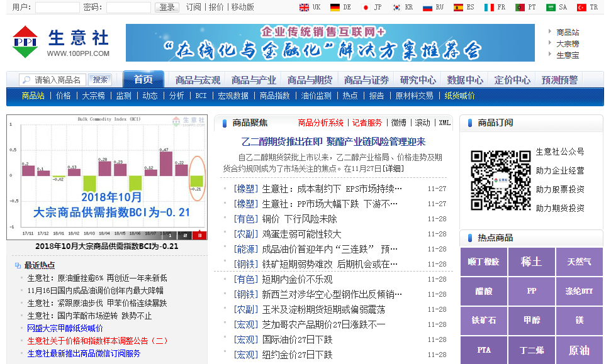This screenshot has width=611, height=364.
Task: Switch to the 商品与证券 tab
Action: point(366,80)
